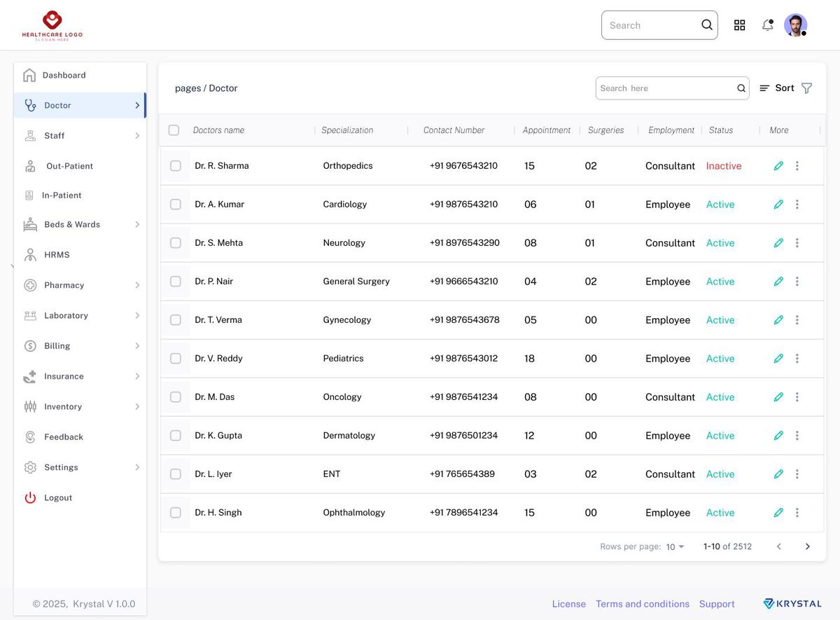Focus the 'Search here' table field
This screenshot has height=620, width=840.
tap(673, 88)
